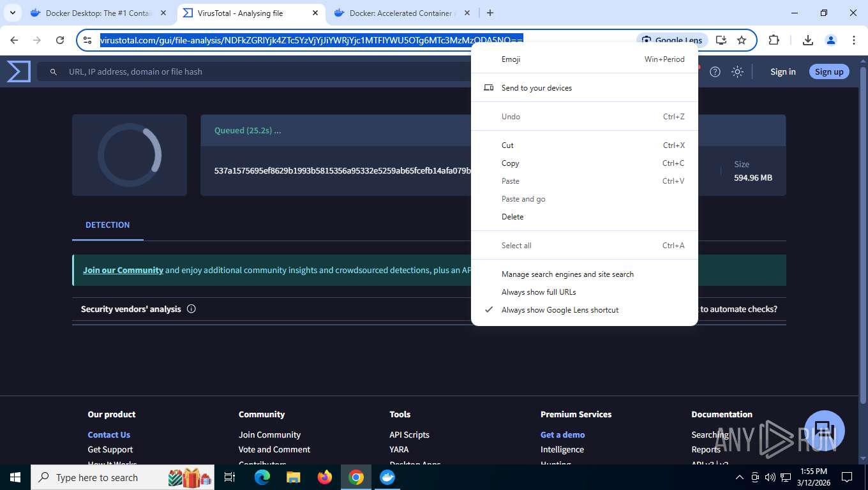
Task: Click the Queued (25.2s) status text
Action: click(248, 130)
